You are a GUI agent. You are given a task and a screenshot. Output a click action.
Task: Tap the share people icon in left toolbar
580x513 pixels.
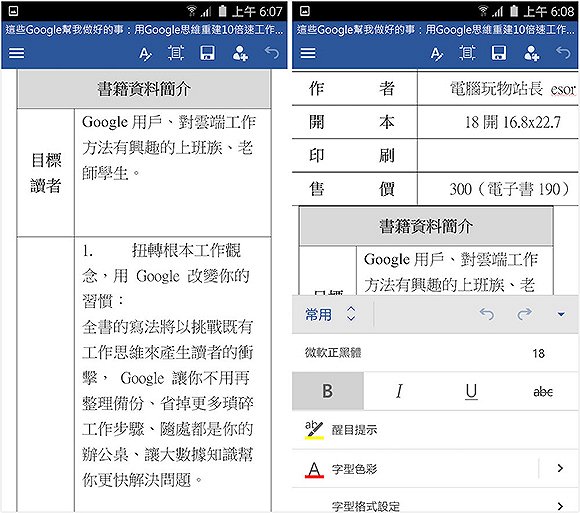(240, 53)
